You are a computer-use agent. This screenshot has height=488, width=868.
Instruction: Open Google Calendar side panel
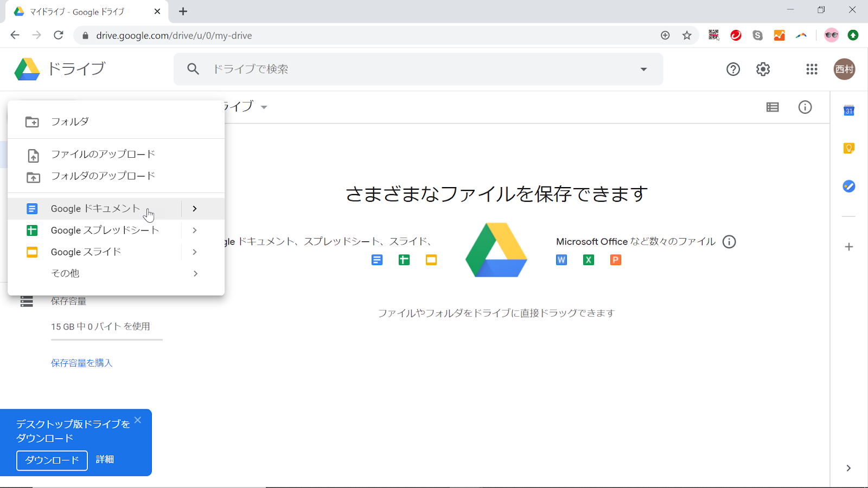coord(849,111)
